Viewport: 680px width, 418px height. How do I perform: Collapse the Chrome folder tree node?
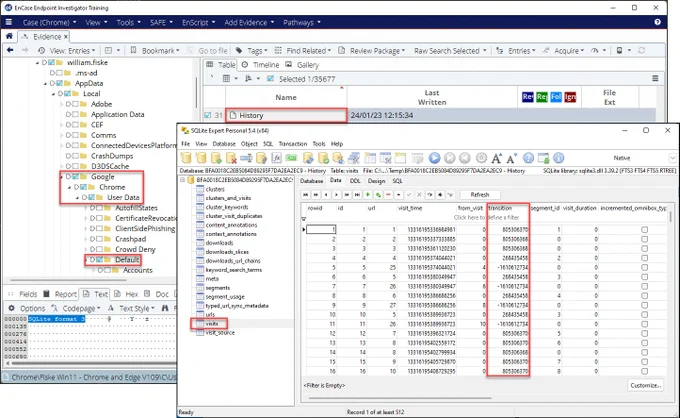point(69,187)
